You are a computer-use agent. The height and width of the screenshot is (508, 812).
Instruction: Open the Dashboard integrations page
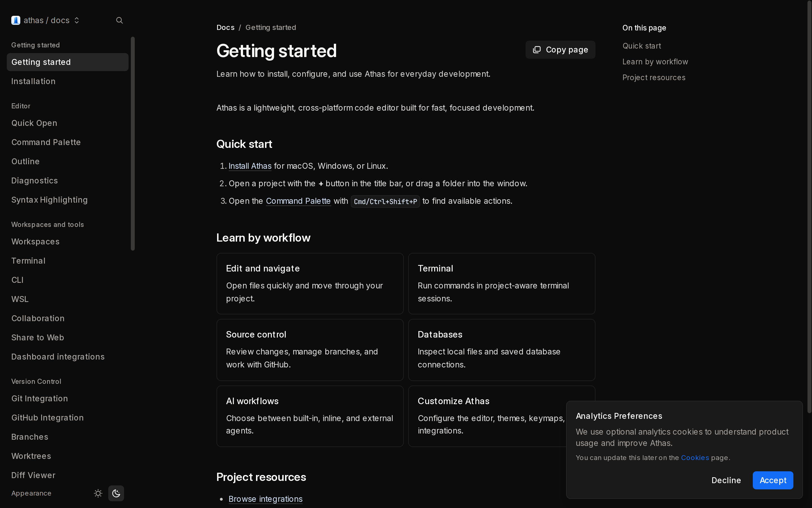tap(67, 356)
